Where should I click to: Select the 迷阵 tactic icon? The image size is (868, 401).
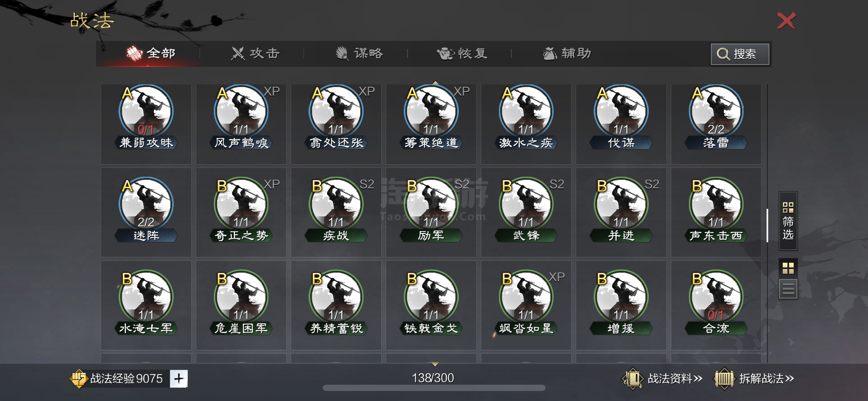(146, 205)
